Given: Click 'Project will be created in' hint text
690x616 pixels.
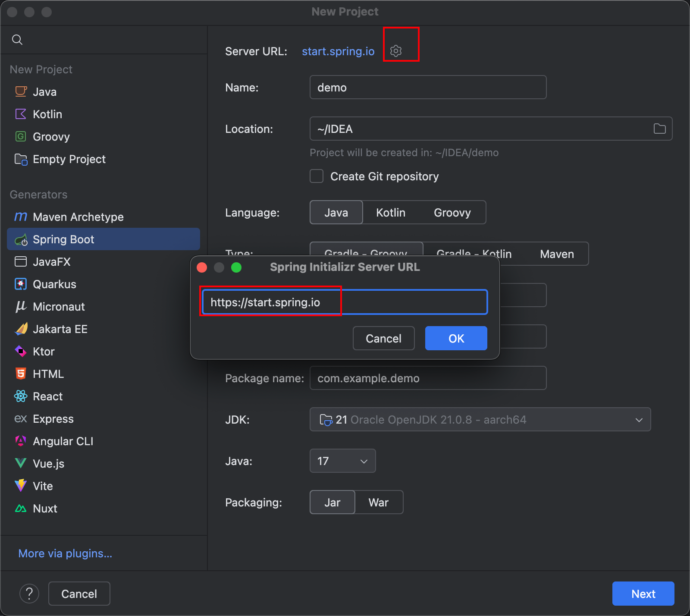Looking at the screenshot, I should coord(404,152).
